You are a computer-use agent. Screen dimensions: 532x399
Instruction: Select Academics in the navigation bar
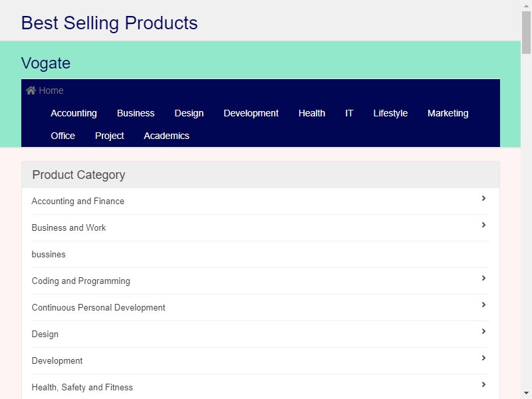[166, 136]
